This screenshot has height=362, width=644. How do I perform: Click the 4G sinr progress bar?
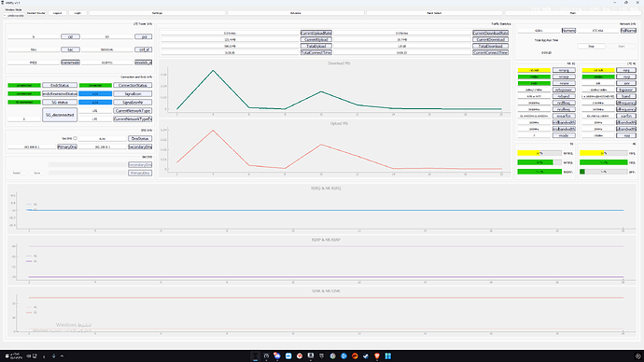pyautogui.click(x=603, y=172)
